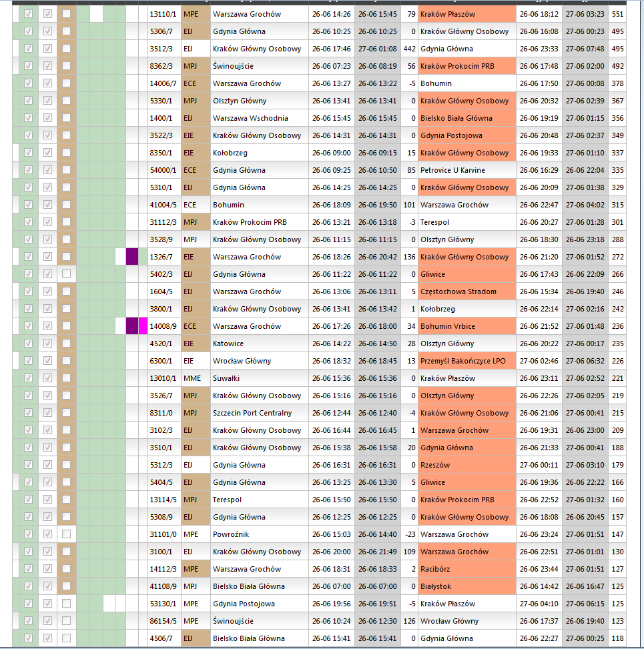
Task: Click departure time 26-06 17:26
Action: click(x=331, y=326)
